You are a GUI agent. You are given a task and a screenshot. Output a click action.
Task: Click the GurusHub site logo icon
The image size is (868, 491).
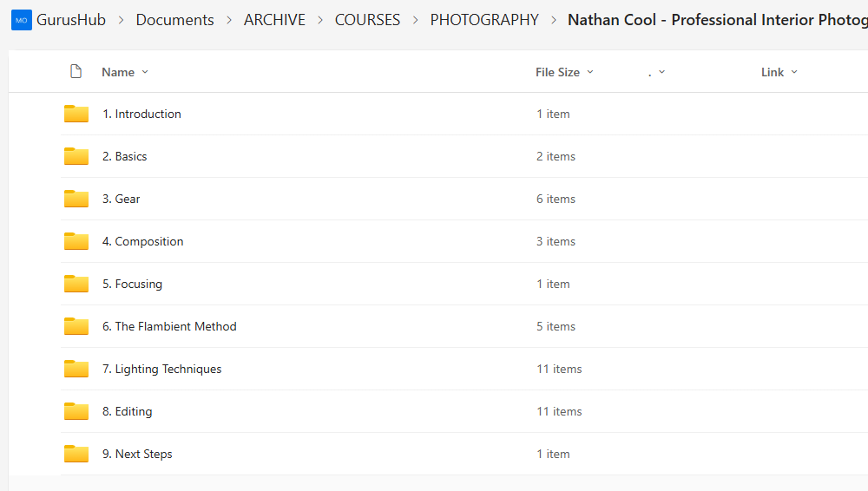coord(21,20)
